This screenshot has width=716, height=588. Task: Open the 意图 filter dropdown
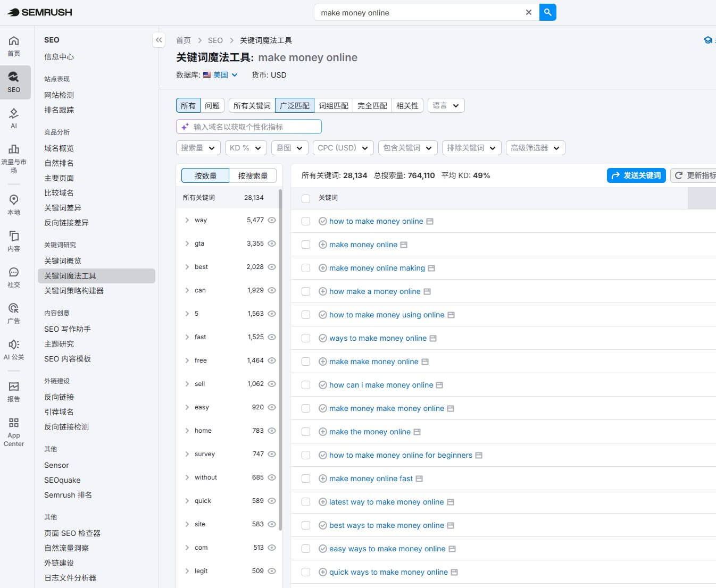(x=289, y=148)
